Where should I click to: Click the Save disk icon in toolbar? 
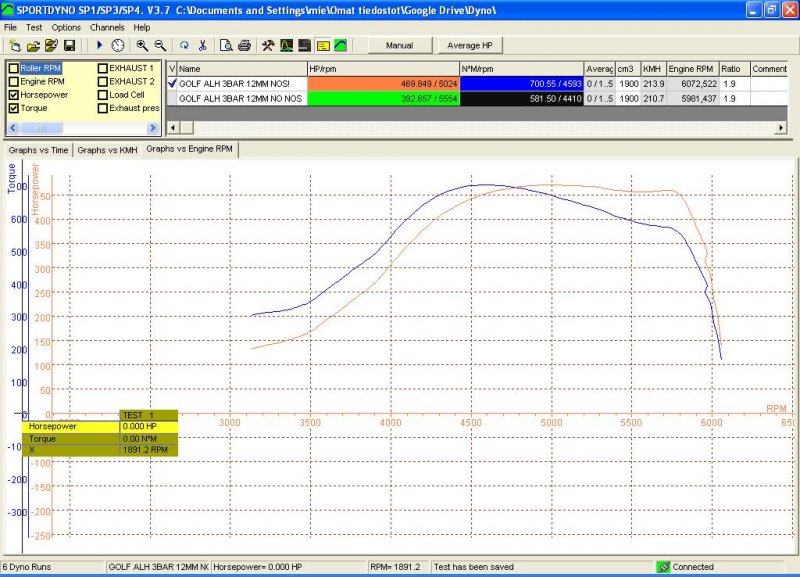69,46
